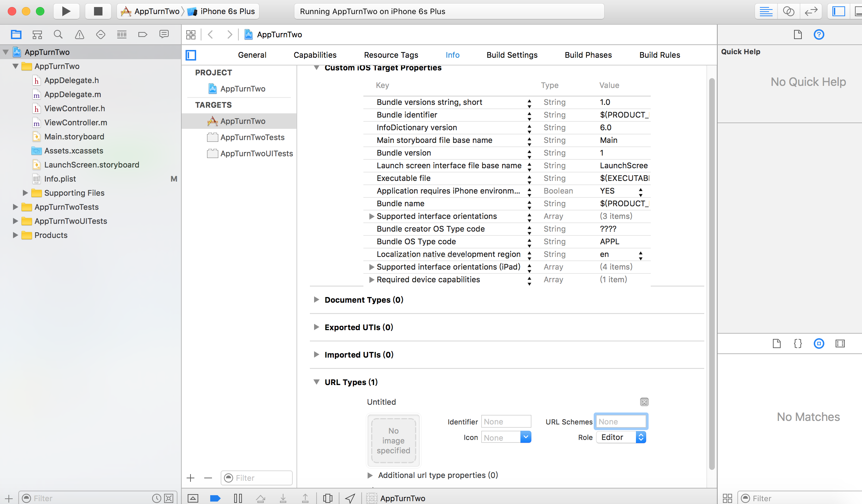Expand Additional url type properties
Image resolution: width=862 pixels, height=504 pixels.
click(x=370, y=475)
